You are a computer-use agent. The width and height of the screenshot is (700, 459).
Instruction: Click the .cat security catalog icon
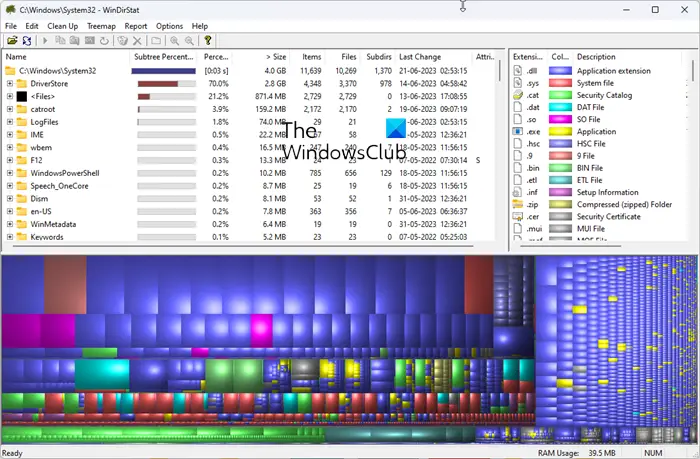point(518,95)
